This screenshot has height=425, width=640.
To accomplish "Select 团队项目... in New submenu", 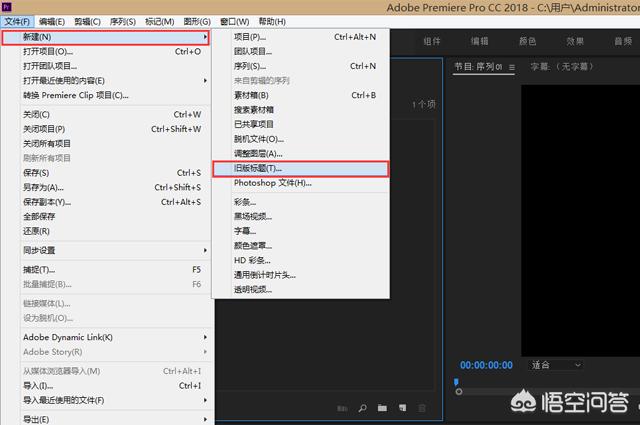I will pyautogui.click(x=301, y=51).
